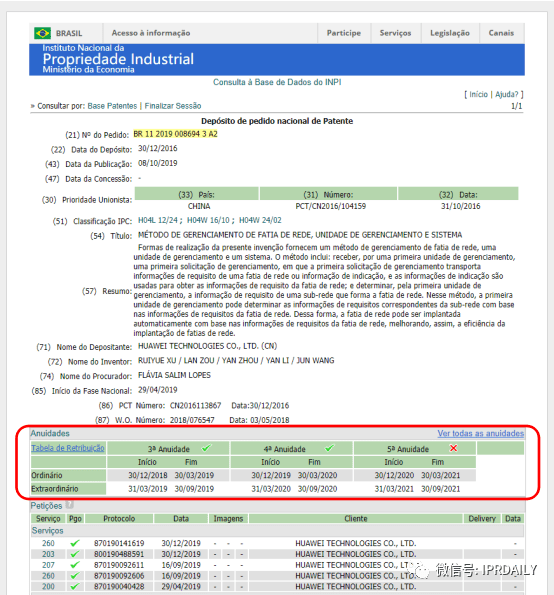Click the Brazil flag icon
This screenshot has height=595, width=554.
pos(42,33)
